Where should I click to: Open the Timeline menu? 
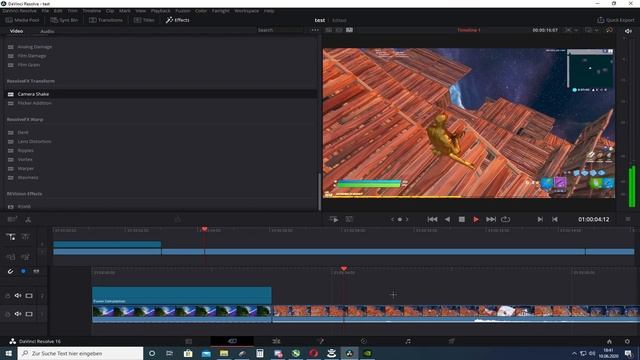click(x=92, y=11)
